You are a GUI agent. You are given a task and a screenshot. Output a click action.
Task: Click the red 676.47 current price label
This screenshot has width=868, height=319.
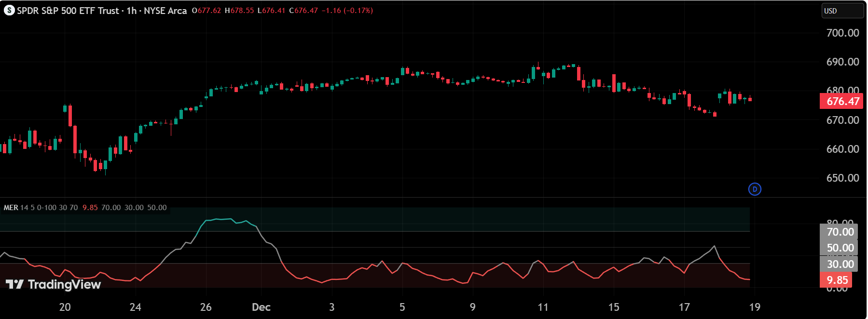coord(842,101)
